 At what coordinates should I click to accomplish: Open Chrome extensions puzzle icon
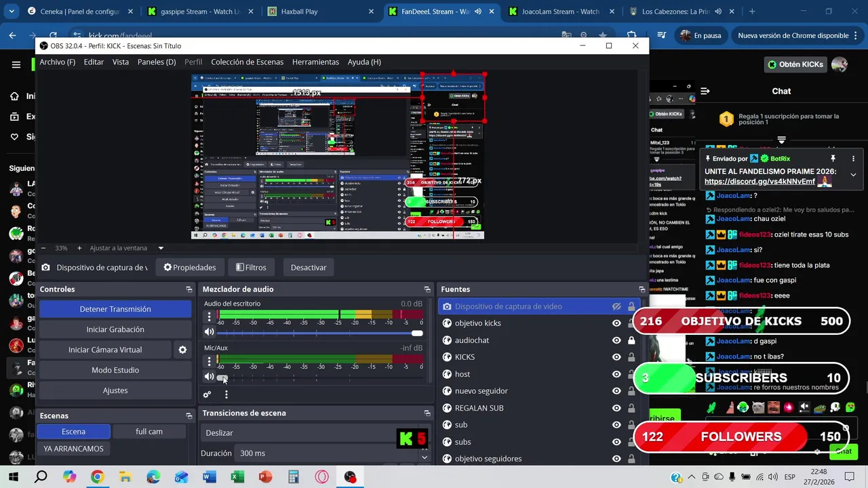[x=631, y=35]
